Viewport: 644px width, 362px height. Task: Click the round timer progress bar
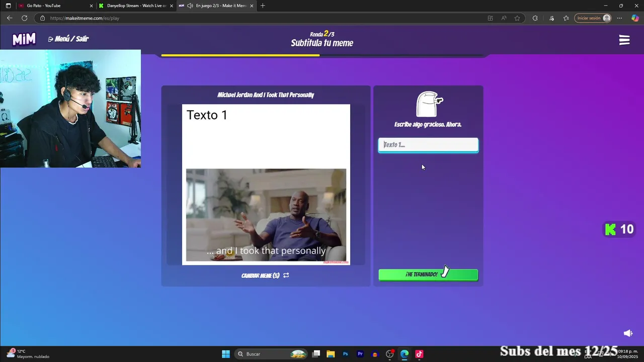click(322, 55)
